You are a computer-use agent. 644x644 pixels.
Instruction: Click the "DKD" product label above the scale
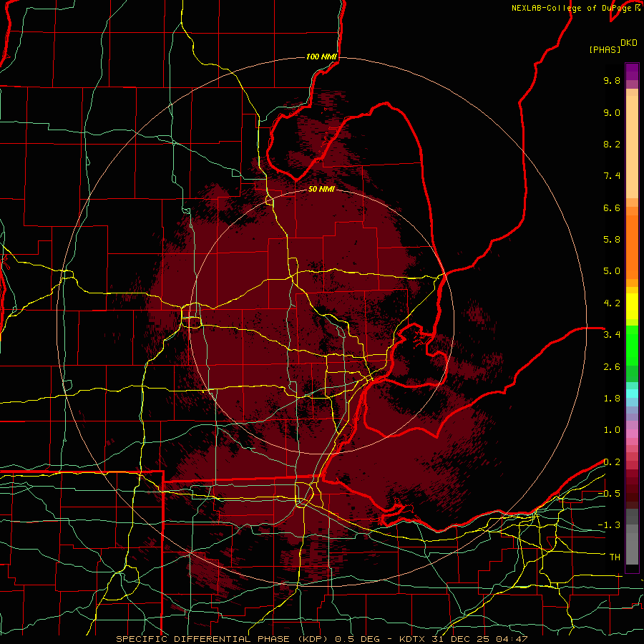click(x=629, y=43)
